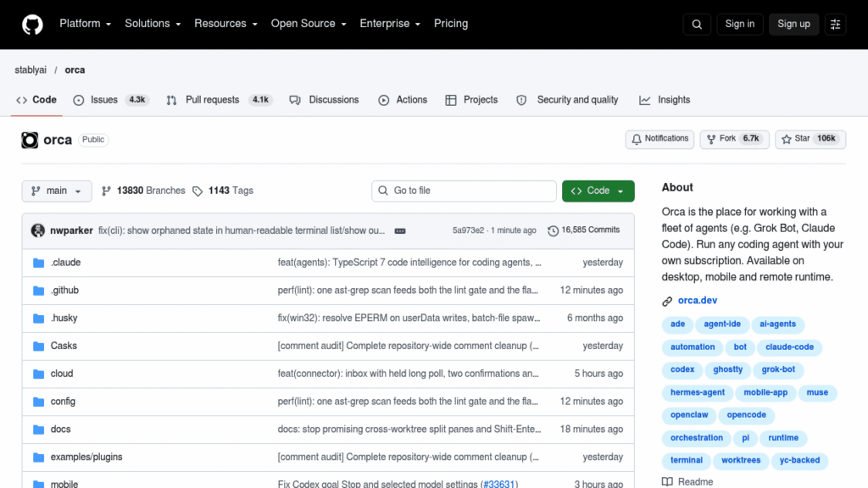View 13830 Branches
The height and width of the screenshot is (488, 868).
pyautogui.click(x=143, y=191)
